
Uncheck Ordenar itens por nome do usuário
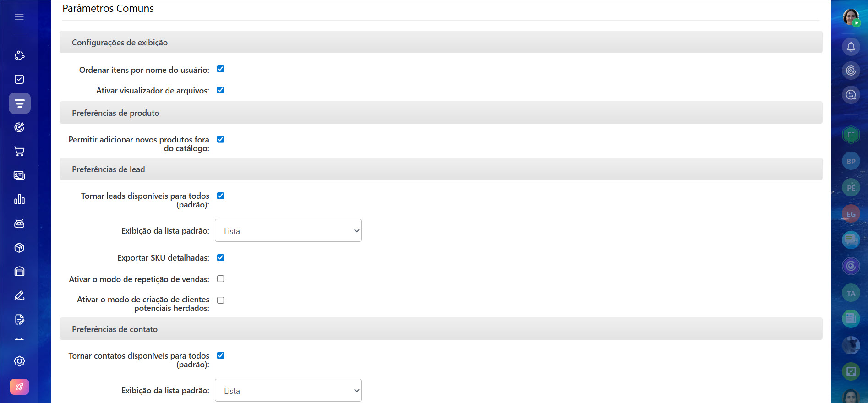click(221, 69)
